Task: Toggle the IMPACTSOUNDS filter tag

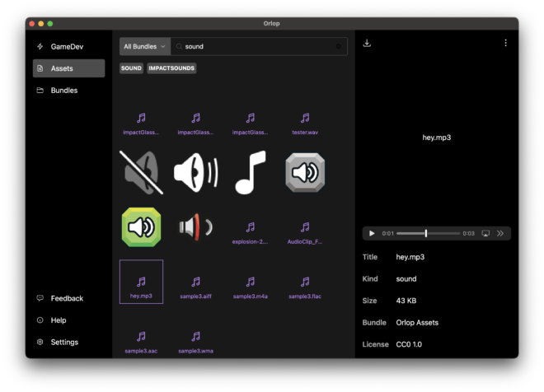Action: (171, 68)
